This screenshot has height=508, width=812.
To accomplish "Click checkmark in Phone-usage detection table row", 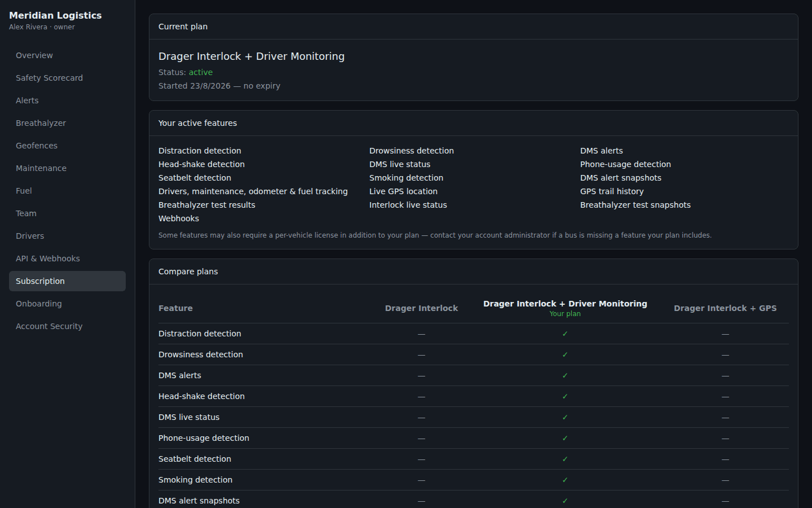I will click(x=565, y=438).
